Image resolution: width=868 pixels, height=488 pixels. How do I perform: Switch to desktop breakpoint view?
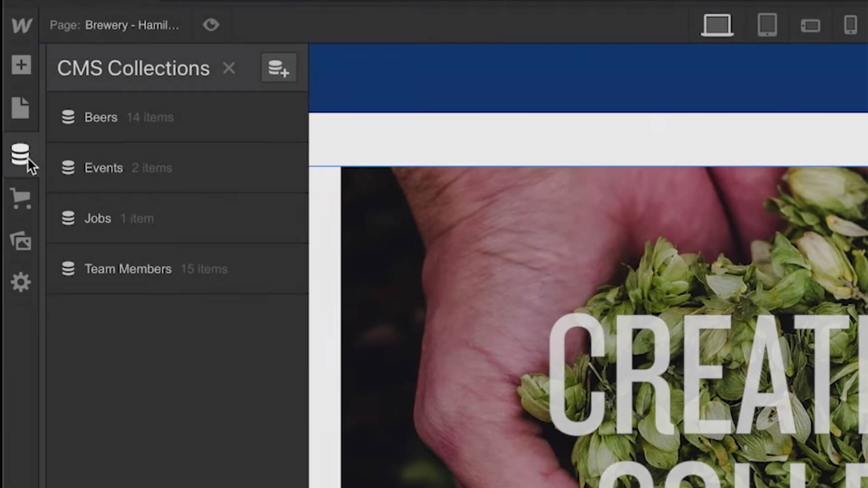717,25
